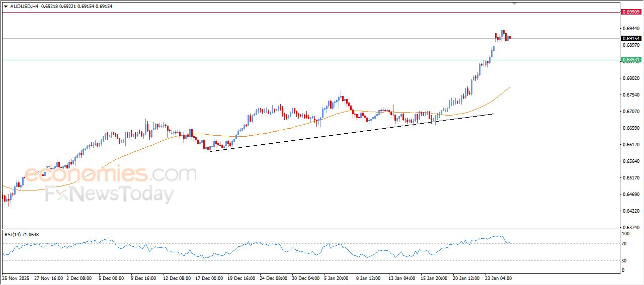
Task: Click the 25 Nov 2025 date label
Action: (17, 277)
